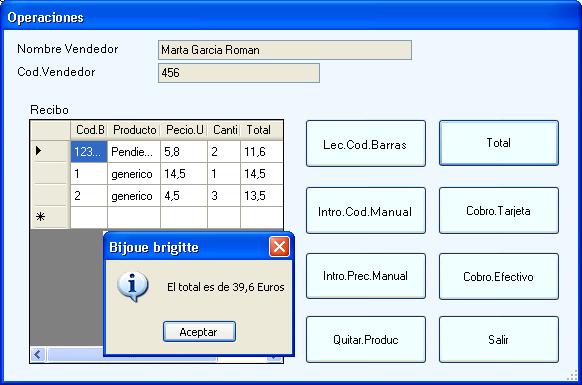Click the generico cell in row with code 2
582x385 pixels.
point(134,196)
